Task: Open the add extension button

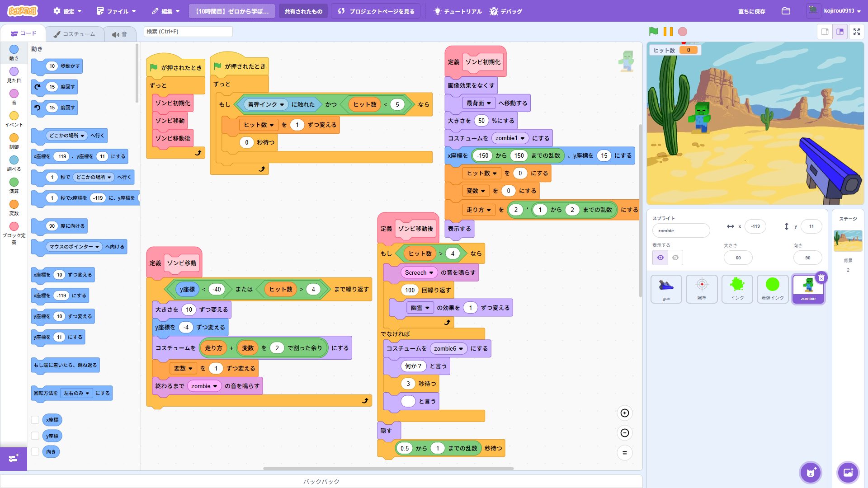Action: 14,458
